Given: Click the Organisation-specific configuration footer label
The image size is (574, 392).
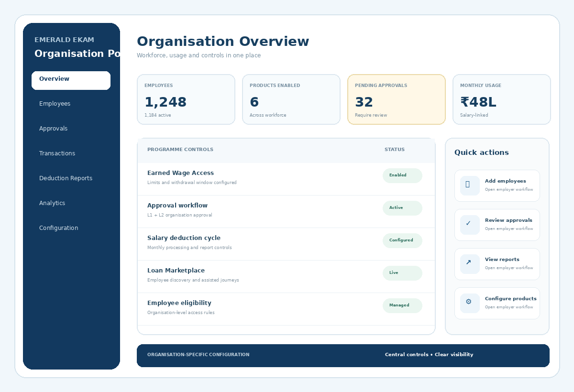Looking at the screenshot, I should 198,355.
